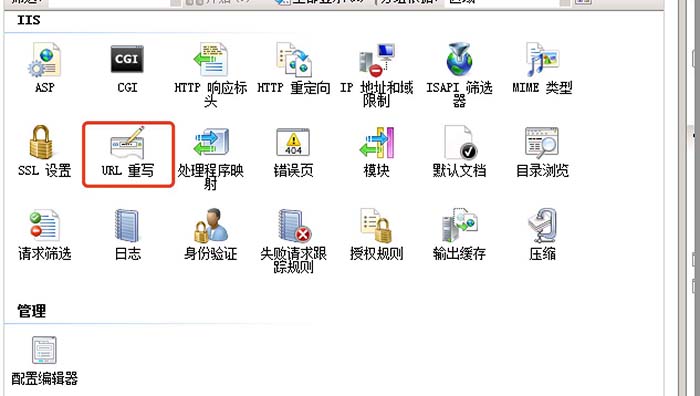Open 目录浏览 feature icon
The height and width of the screenshot is (396, 700).
(542, 142)
